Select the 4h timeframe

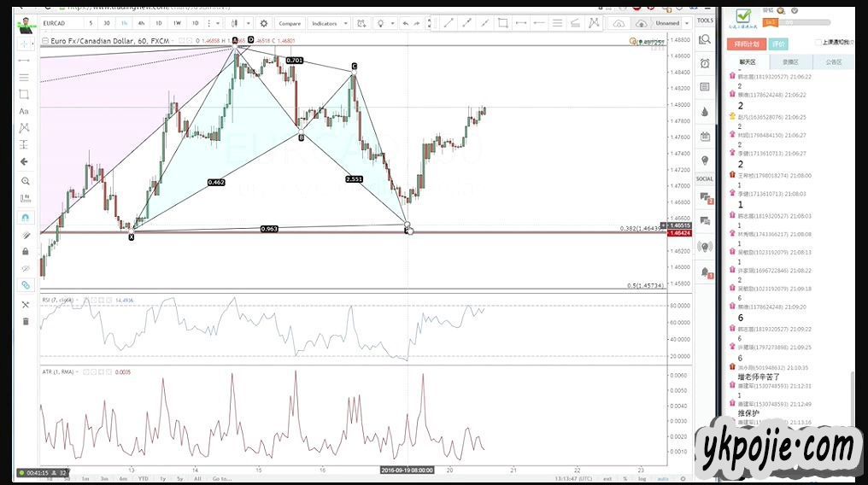pyautogui.click(x=141, y=23)
